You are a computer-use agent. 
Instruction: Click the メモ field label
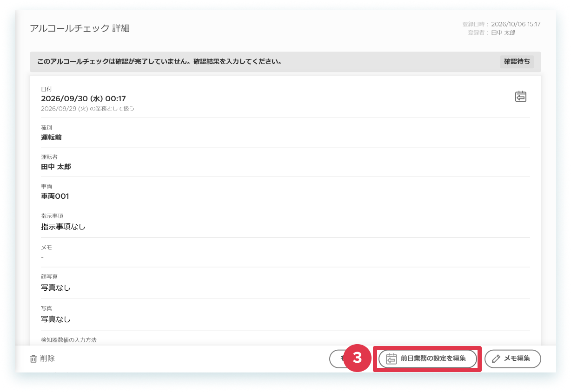coord(46,248)
